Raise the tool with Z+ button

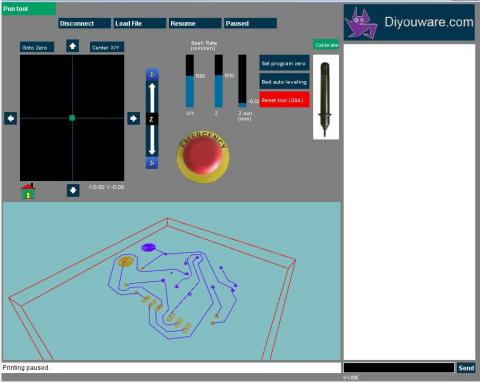[x=152, y=74]
